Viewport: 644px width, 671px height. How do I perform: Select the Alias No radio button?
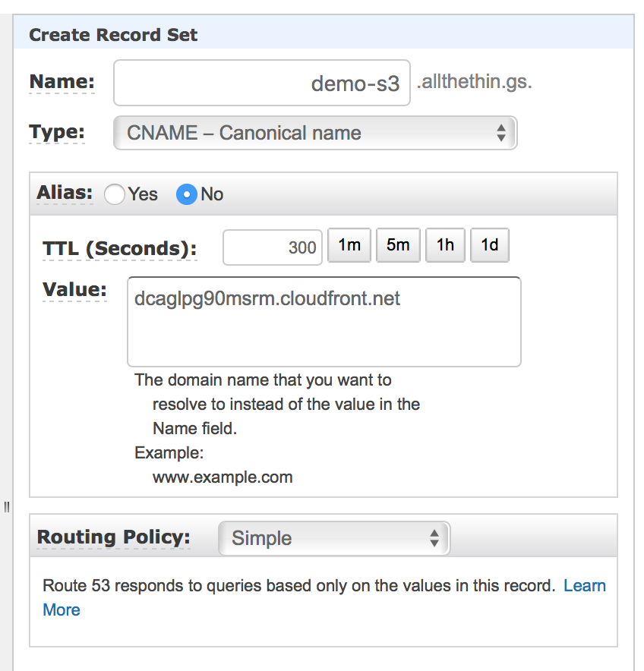pos(187,194)
